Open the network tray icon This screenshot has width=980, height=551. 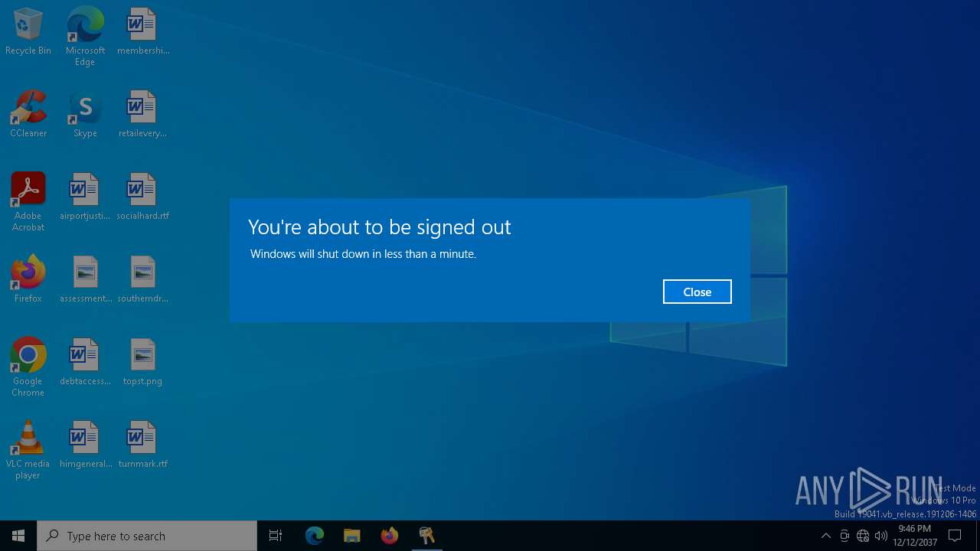tap(863, 536)
